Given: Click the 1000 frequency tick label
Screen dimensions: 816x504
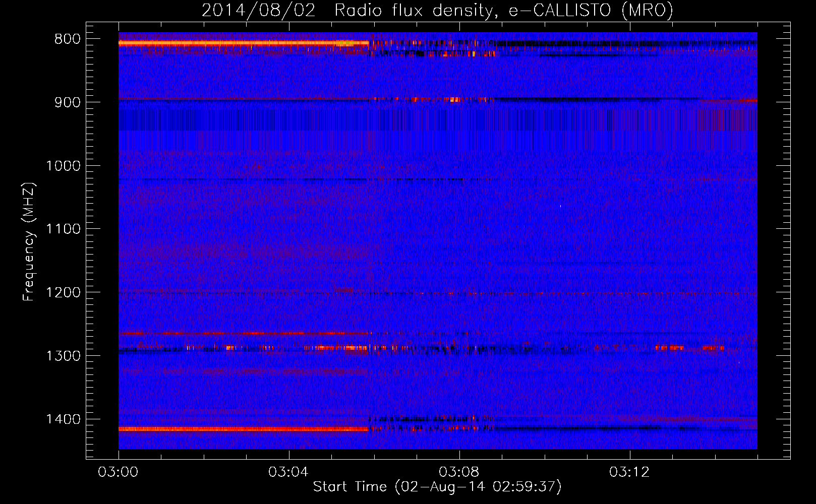Looking at the screenshot, I should 64,166.
